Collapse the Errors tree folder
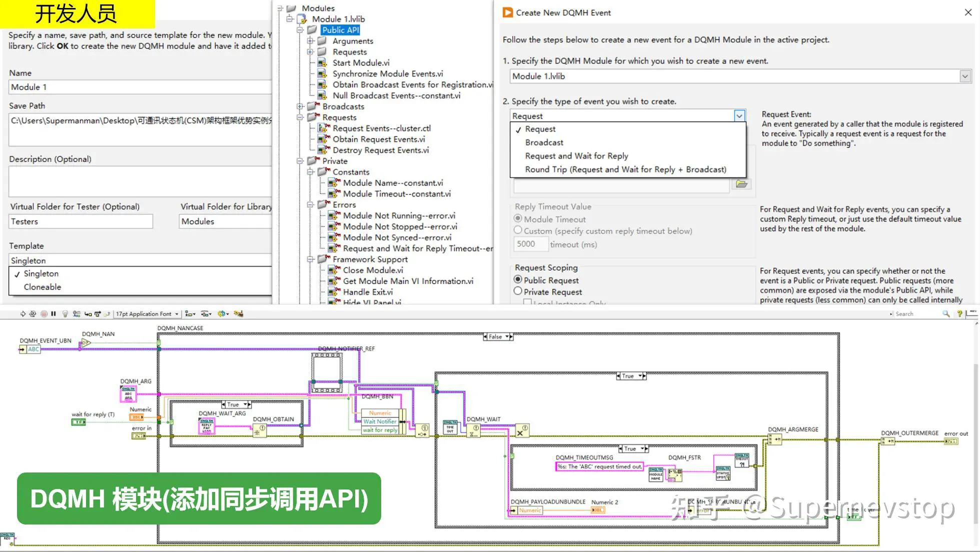This screenshot has height=552, width=980. click(x=311, y=204)
